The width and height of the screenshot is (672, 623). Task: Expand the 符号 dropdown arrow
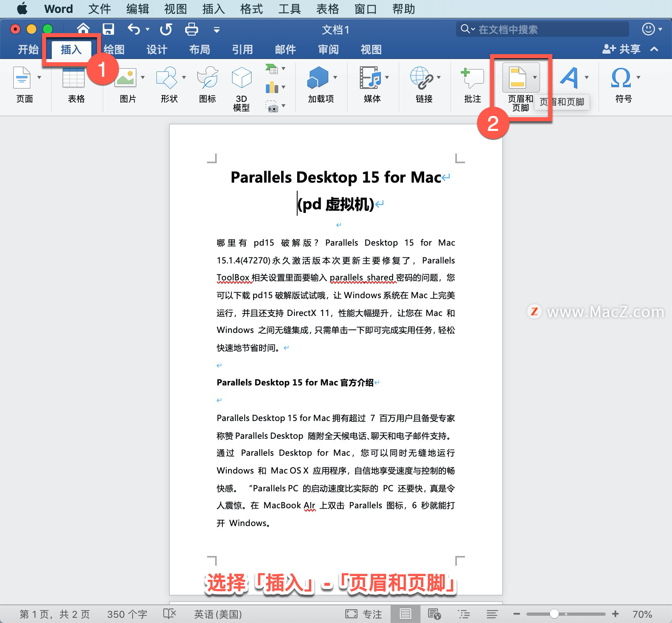(638, 77)
